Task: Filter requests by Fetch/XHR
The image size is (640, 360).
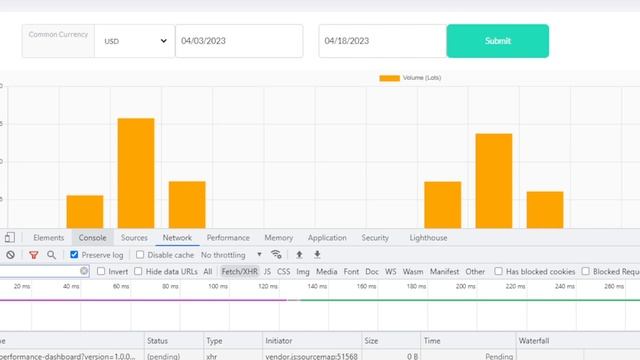Action: tap(240, 271)
